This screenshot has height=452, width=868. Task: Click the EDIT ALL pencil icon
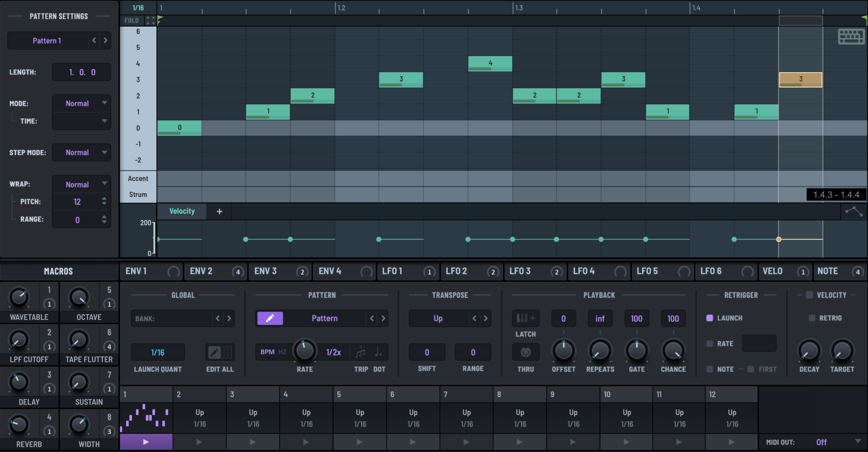(x=220, y=352)
